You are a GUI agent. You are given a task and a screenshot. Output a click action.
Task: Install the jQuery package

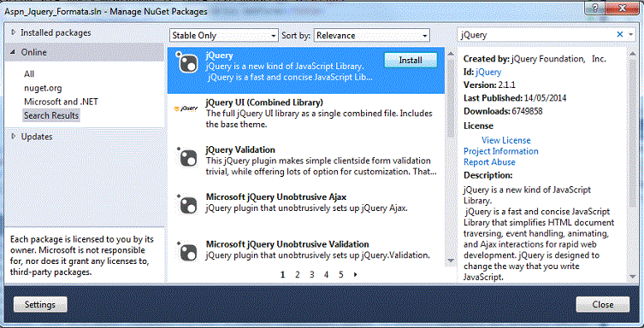coord(411,61)
